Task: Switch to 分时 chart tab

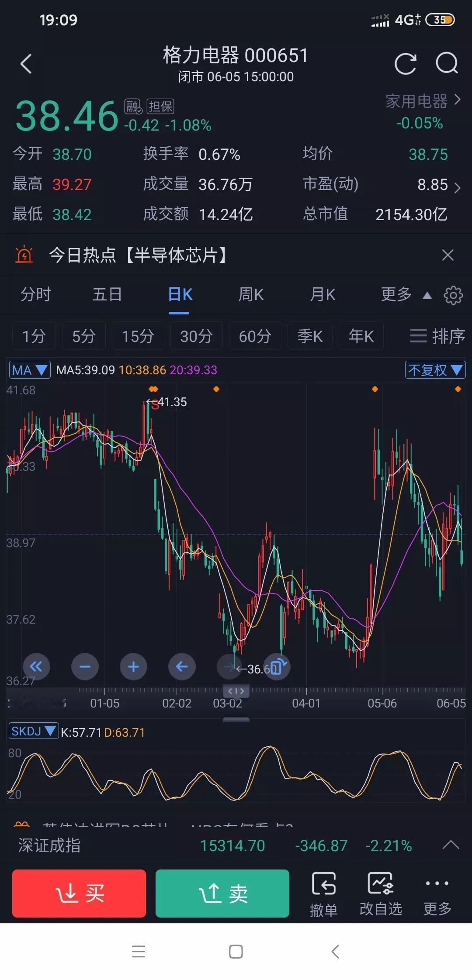Action: [x=36, y=295]
